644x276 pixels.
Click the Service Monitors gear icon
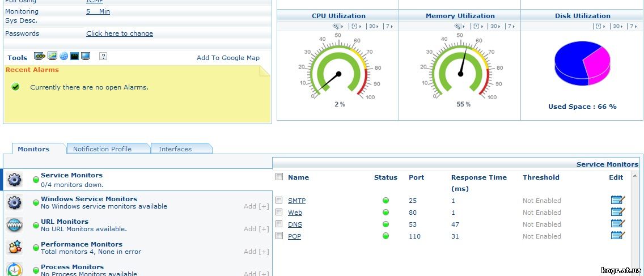coord(15,180)
